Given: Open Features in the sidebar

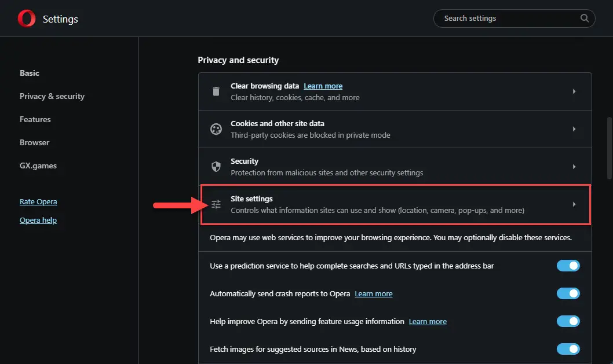Looking at the screenshot, I should [35, 119].
